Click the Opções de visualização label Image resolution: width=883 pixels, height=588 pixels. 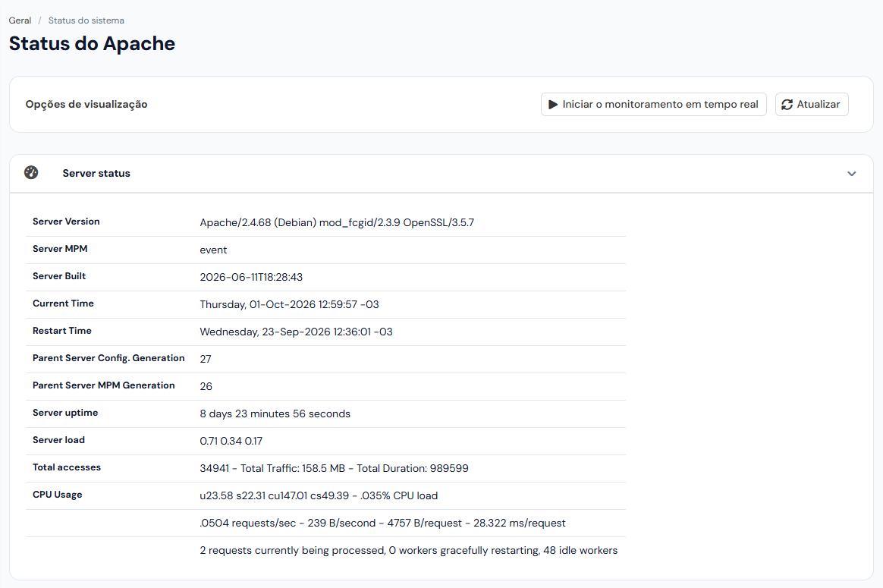(86, 104)
